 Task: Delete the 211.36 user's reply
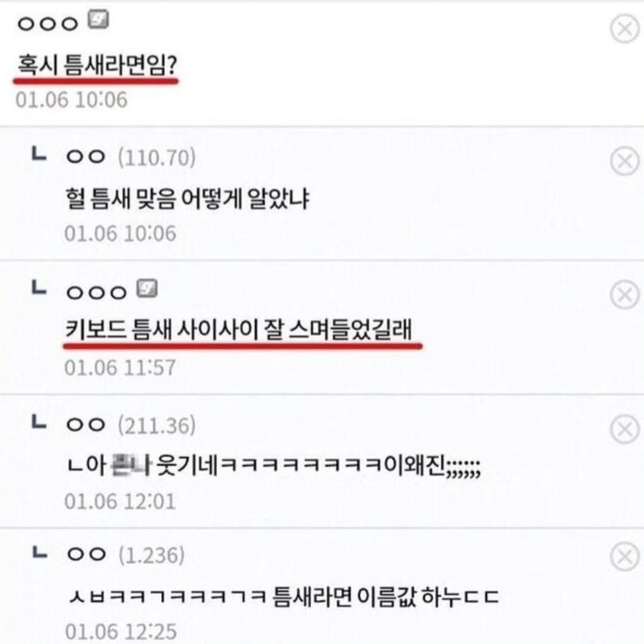click(x=625, y=429)
